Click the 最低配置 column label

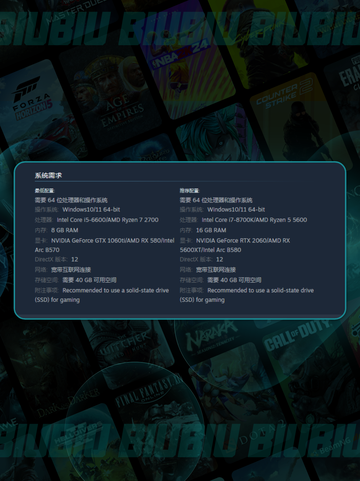[44, 190]
